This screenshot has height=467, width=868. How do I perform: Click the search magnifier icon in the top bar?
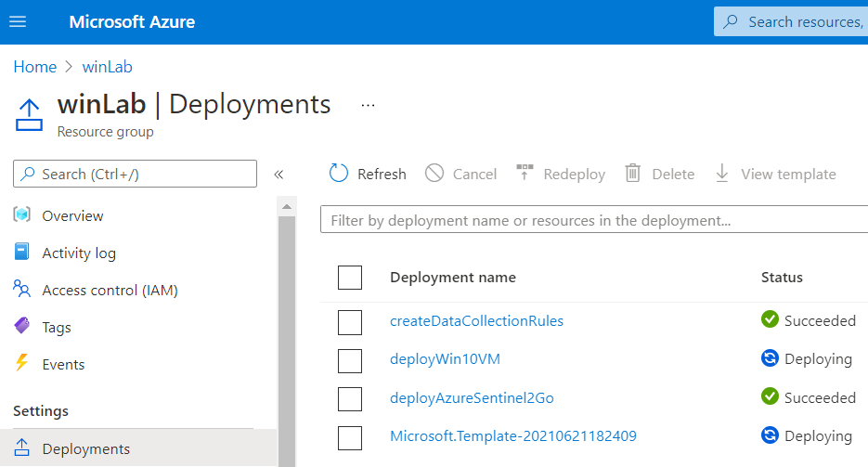tap(731, 21)
